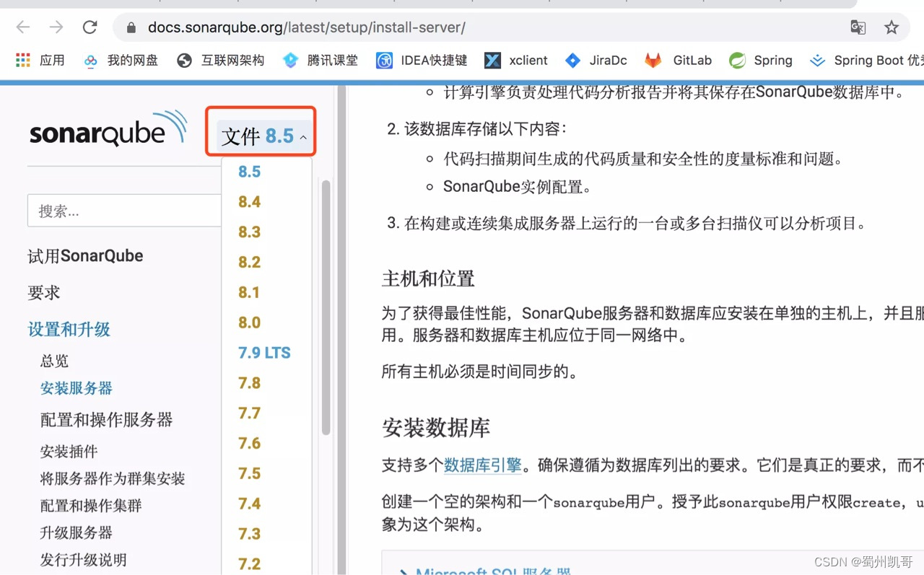Open the JiraDc bookmark
Screen dimensions: 924x575
tap(596, 61)
